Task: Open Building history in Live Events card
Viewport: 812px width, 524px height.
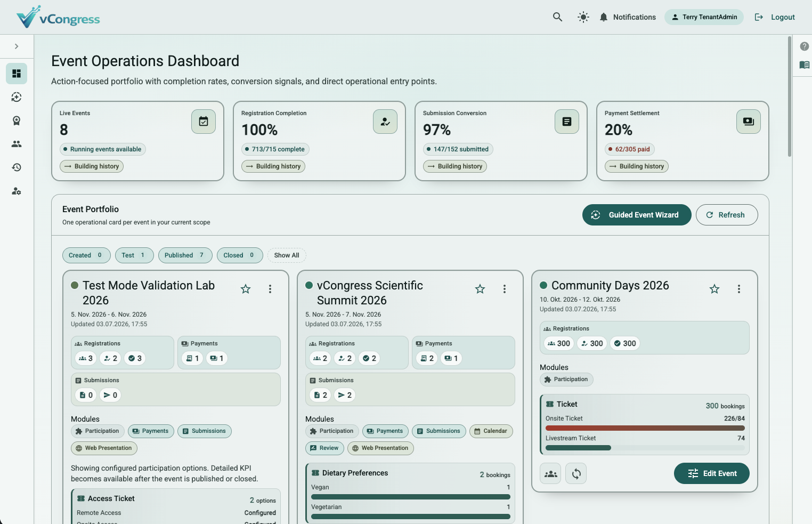Action: click(x=92, y=166)
